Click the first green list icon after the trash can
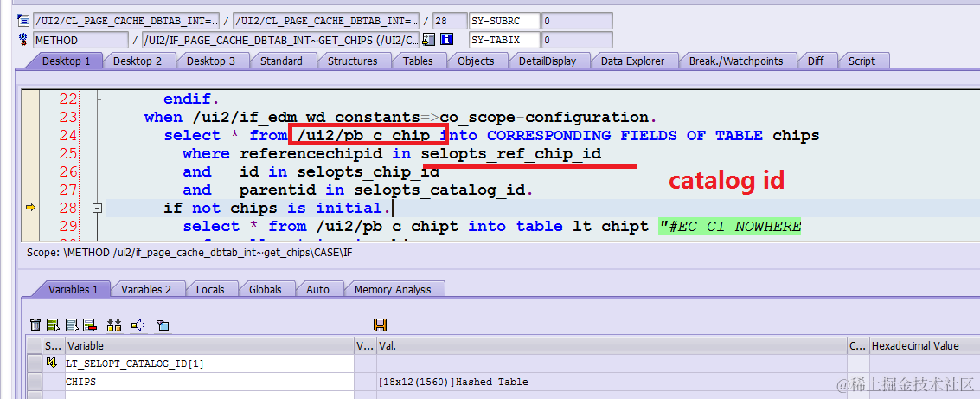This screenshot has height=399, width=980. tap(53, 325)
